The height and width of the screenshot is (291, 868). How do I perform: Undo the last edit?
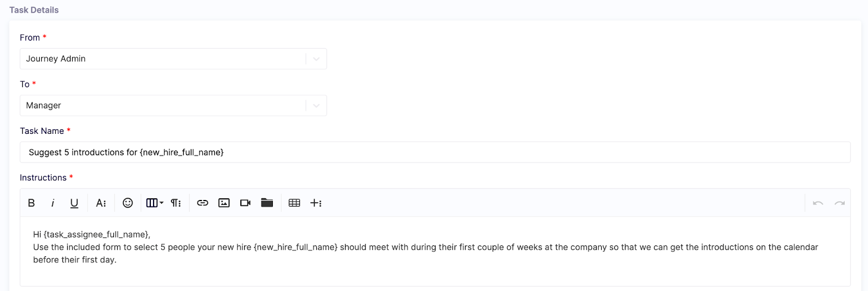pyautogui.click(x=818, y=203)
